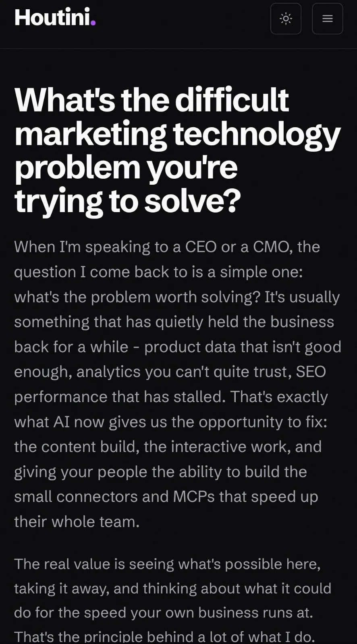Click "trying to solve?" heading line

click(127, 201)
